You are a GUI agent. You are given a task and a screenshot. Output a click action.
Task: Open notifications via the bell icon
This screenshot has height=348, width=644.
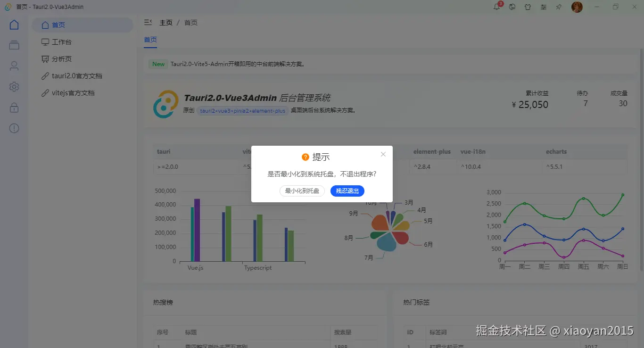coord(496,7)
